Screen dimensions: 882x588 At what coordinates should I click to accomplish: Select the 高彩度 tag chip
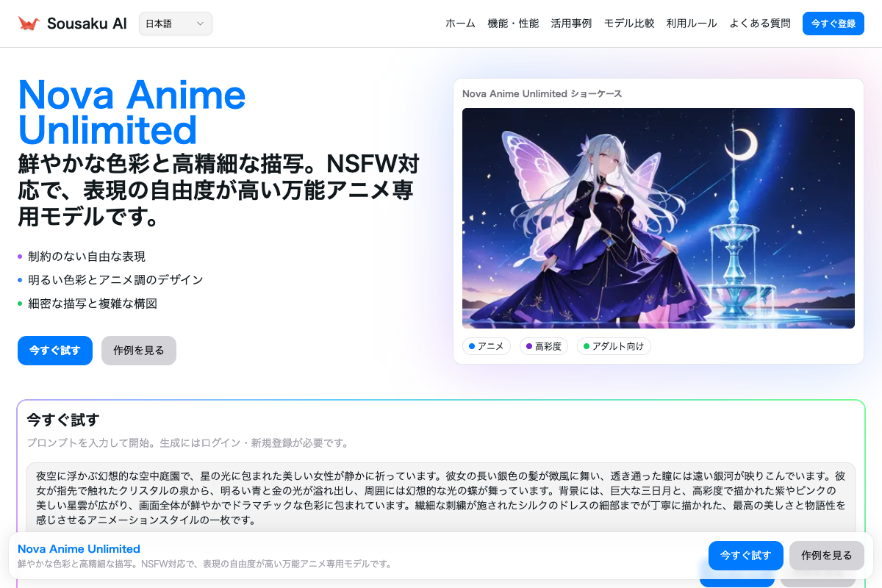pos(544,346)
